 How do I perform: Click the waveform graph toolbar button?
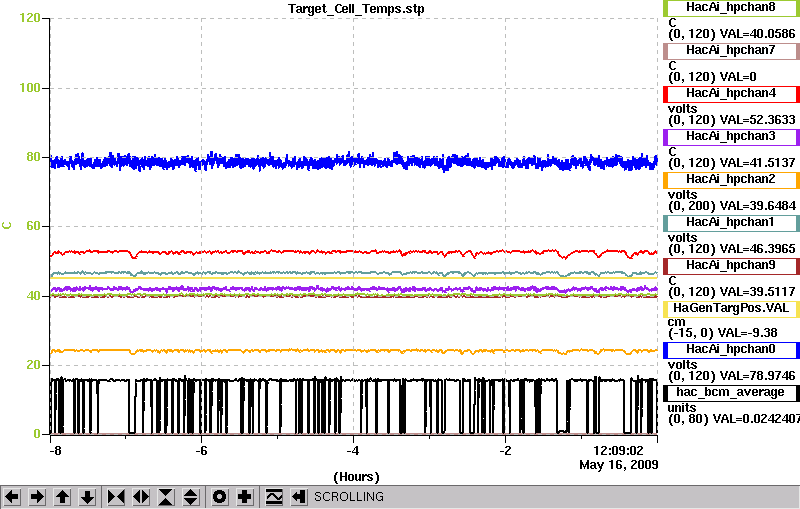274,497
